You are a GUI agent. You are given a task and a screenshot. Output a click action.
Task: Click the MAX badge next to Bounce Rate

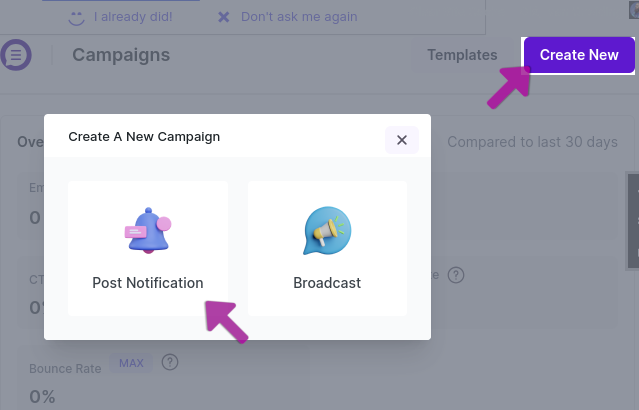[131, 363]
